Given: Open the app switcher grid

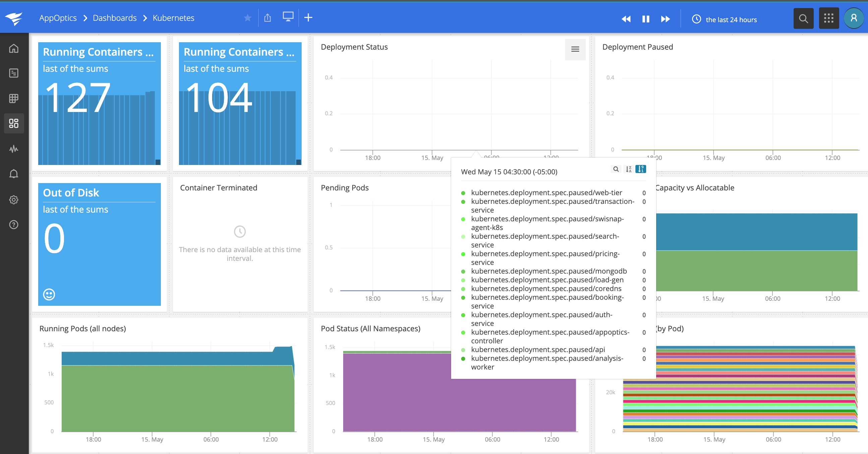Looking at the screenshot, I should pos(829,18).
